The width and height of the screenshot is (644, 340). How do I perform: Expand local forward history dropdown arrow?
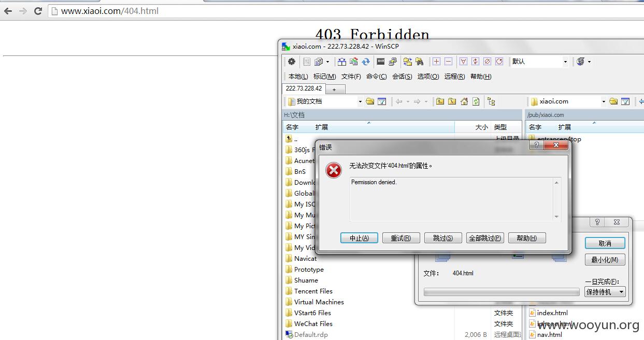tap(426, 101)
